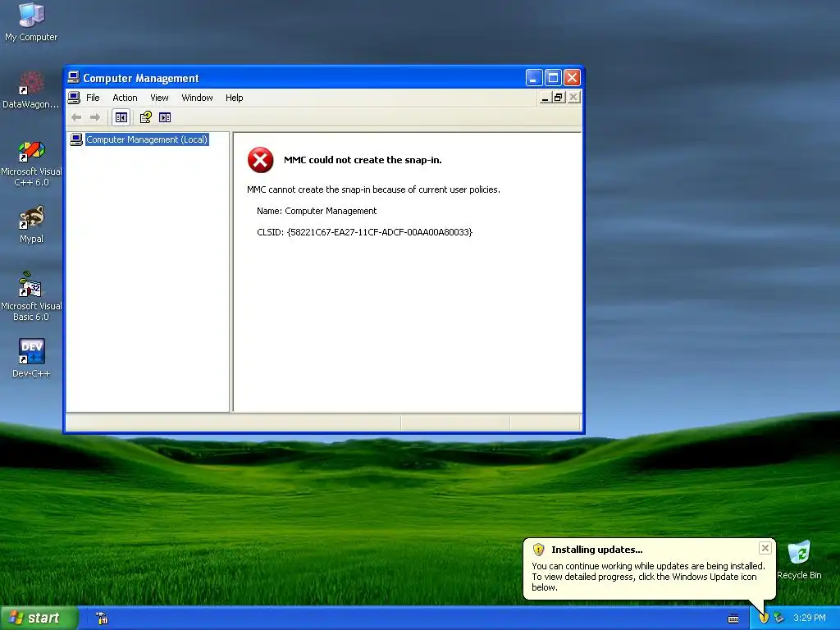This screenshot has width=840, height=630.
Task: Open the File menu
Action: [93, 98]
